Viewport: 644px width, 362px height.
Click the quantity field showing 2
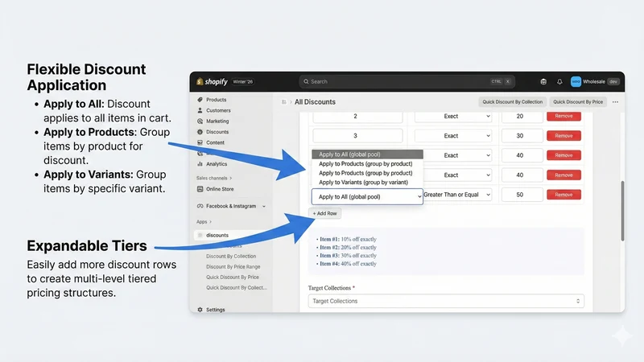357,116
